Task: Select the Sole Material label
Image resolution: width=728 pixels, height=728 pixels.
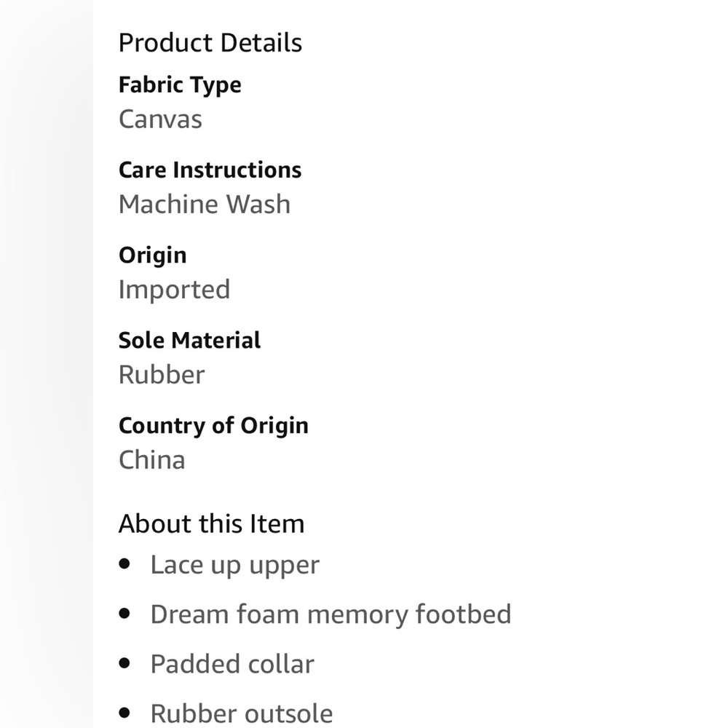Action: (189, 341)
